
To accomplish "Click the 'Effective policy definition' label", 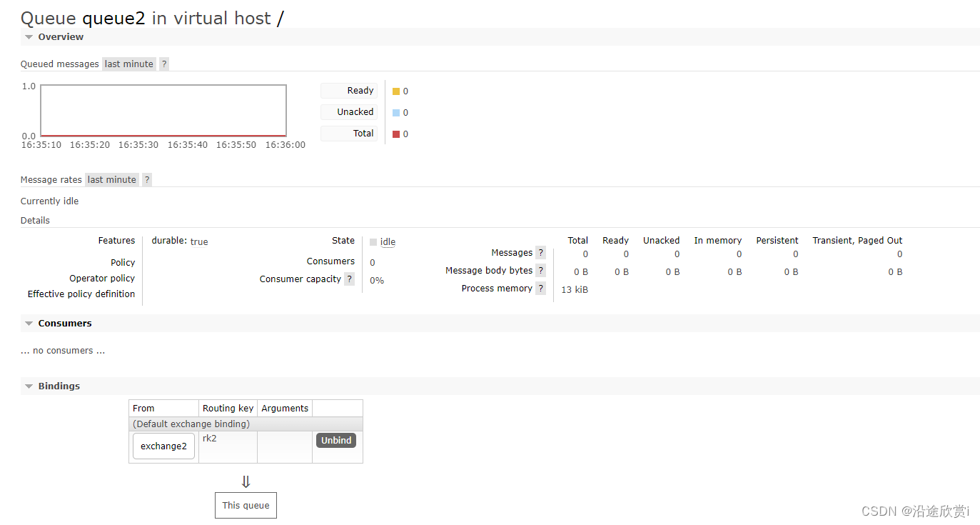I will [x=81, y=294].
